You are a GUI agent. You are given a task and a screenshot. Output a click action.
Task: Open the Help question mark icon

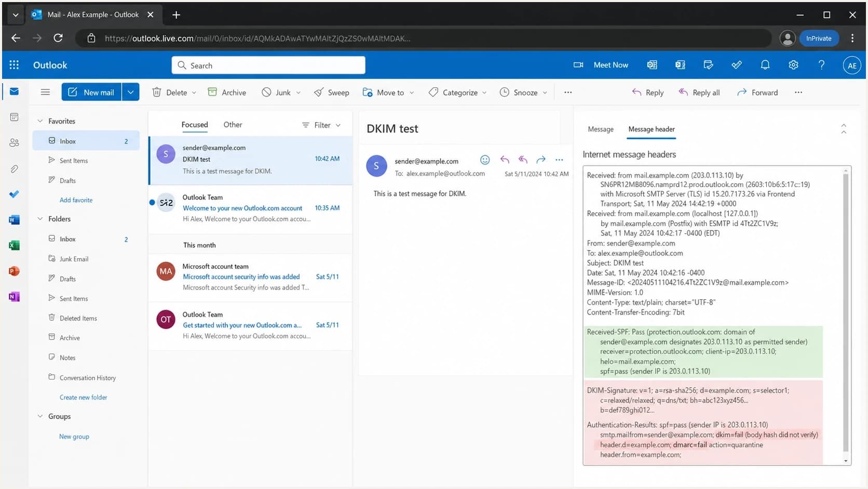point(821,65)
